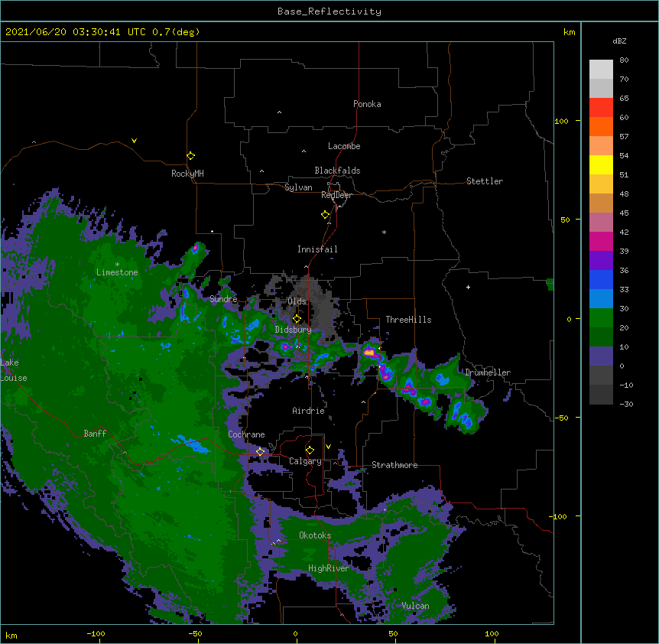The image size is (659, 644).
Task: Click the Lacombe city label
Action: click(344, 146)
